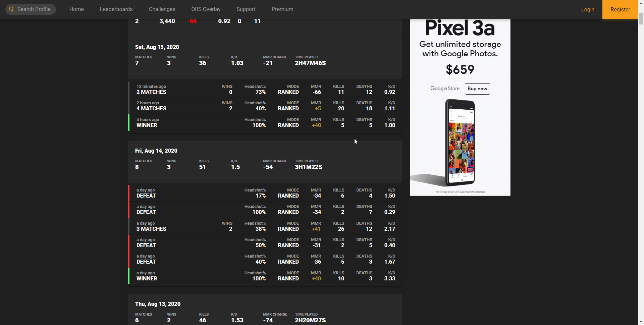Click the Pixel 3a phone image
Screen dimensions: 644x325
coord(460,143)
